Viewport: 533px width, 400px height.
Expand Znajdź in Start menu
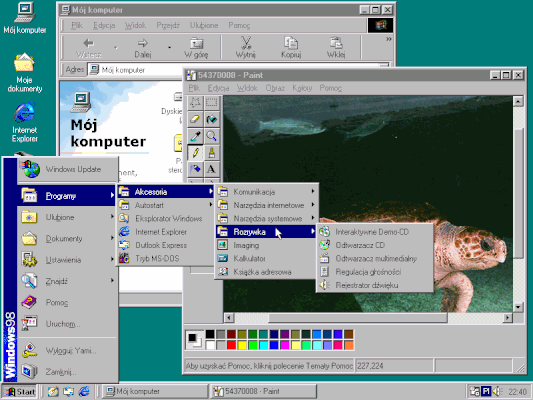67,281
